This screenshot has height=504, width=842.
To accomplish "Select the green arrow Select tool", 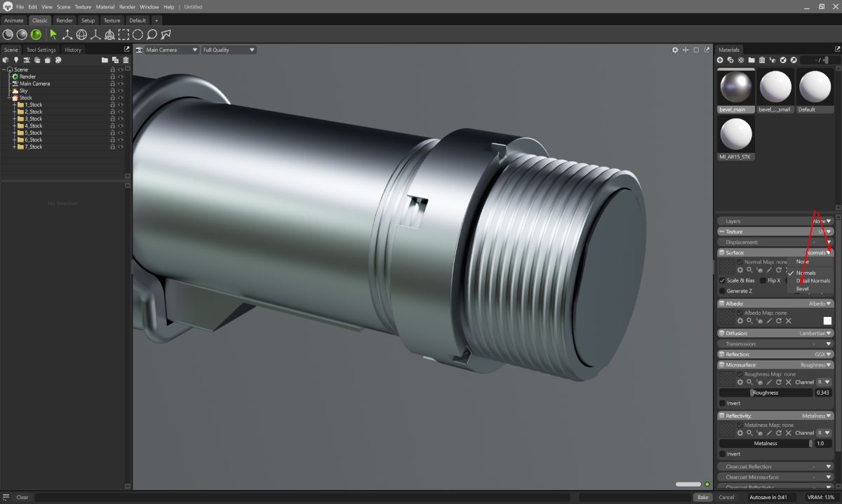I will click(53, 34).
